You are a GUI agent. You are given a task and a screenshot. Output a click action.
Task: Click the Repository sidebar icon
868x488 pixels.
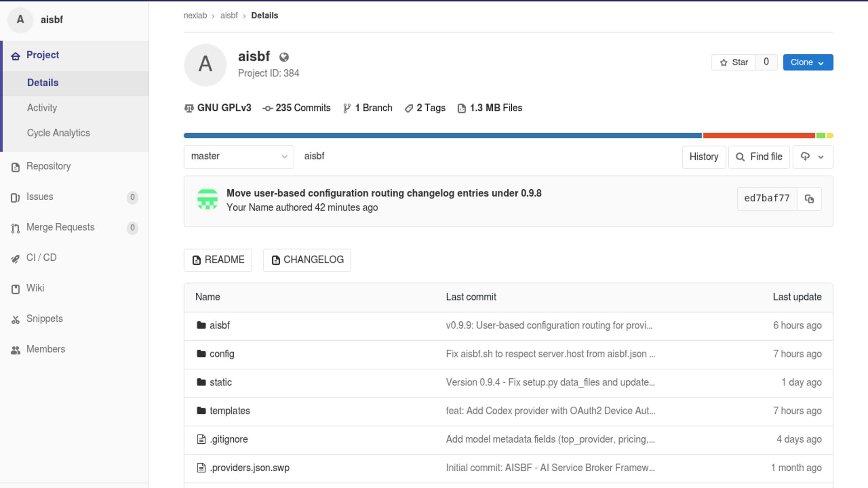15,167
